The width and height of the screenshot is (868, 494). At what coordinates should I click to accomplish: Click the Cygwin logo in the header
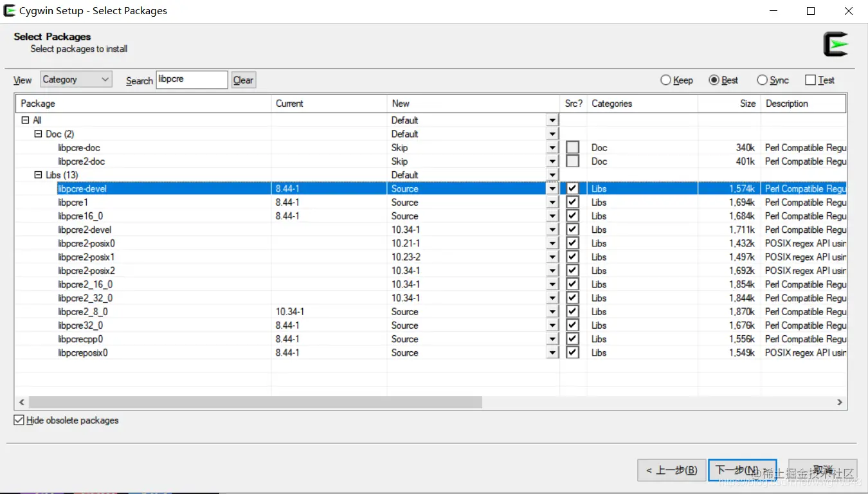[836, 44]
